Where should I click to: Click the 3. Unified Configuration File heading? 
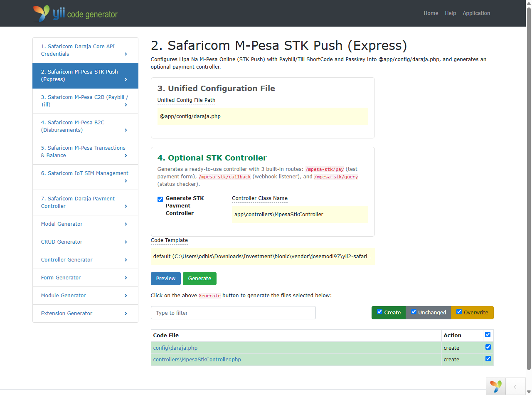pos(216,89)
